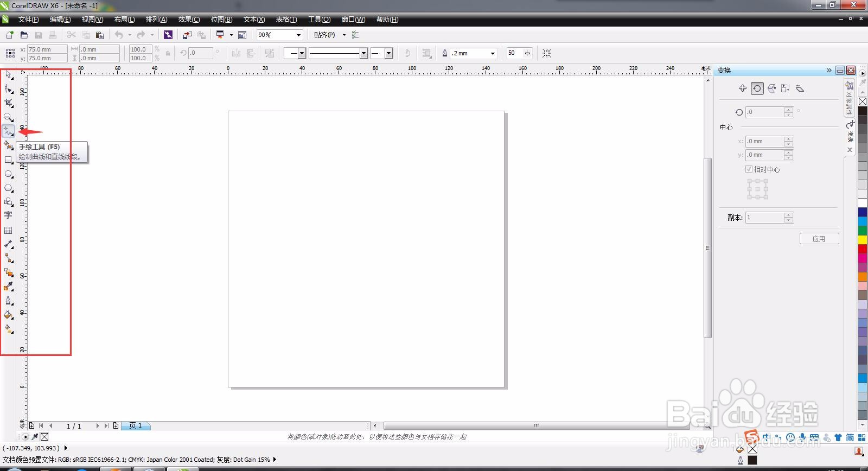Select the Shape tool

tap(9, 89)
